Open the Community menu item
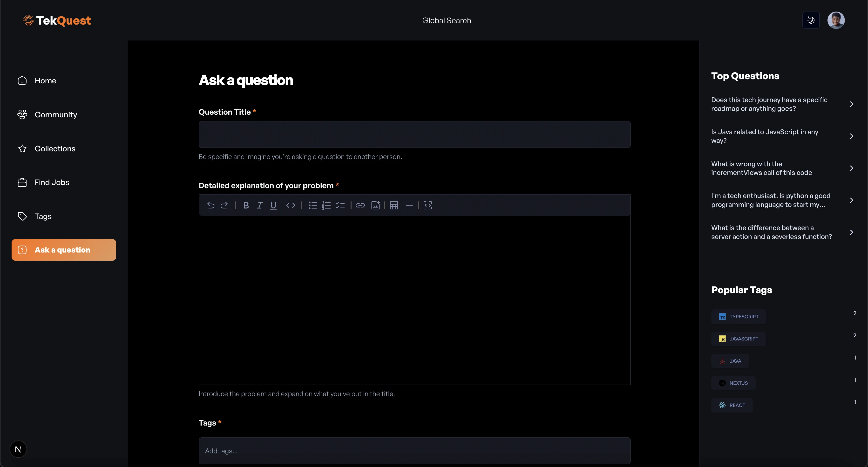Screen dimensions: 868x467 click(64, 114)
